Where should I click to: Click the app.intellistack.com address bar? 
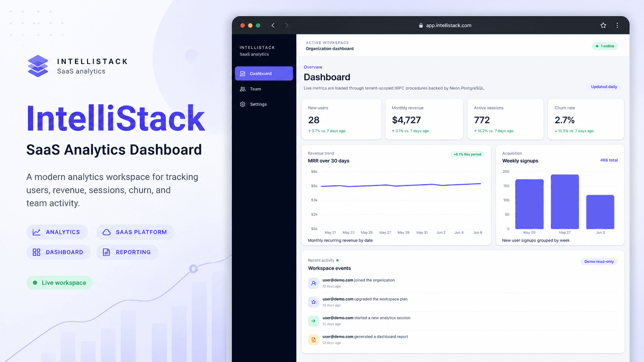(x=445, y=25)
